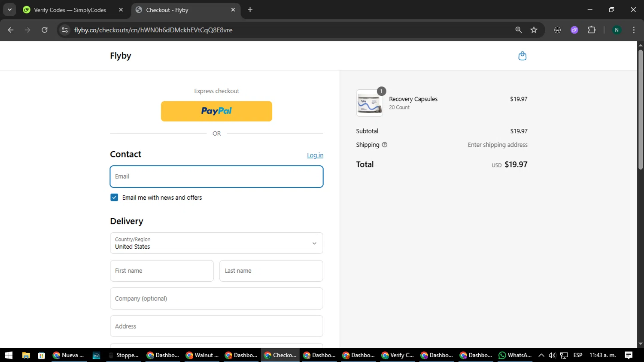The image size is (644, 362).
Task: Open WhatsApp from the taskbar
Action: [x=515, y=355]
